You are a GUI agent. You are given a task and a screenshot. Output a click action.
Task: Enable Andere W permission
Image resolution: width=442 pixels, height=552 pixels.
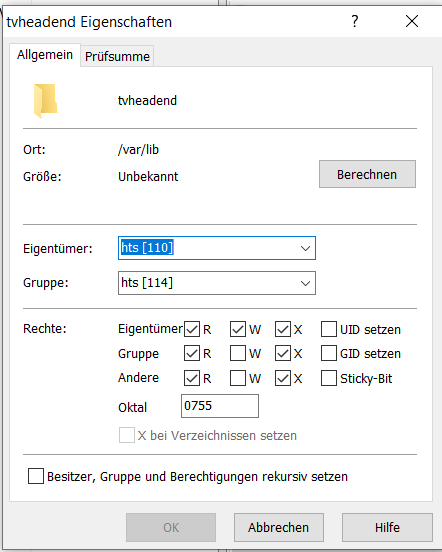(238, 378)
